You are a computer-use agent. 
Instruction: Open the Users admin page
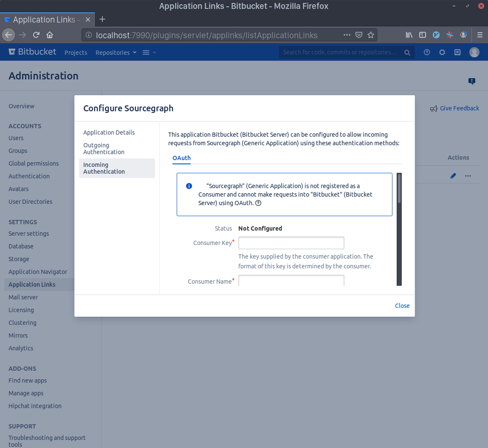click(x=16, y=138)
